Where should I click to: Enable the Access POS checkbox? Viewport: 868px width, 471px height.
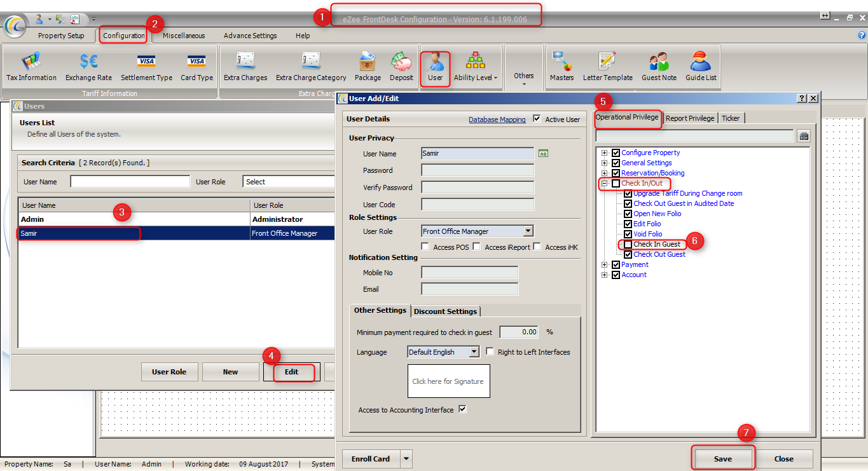tap(425, 247)
